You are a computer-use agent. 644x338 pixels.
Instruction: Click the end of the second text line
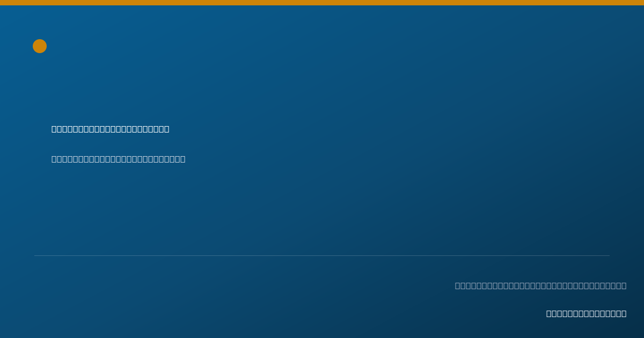click(x=183, y=159)
